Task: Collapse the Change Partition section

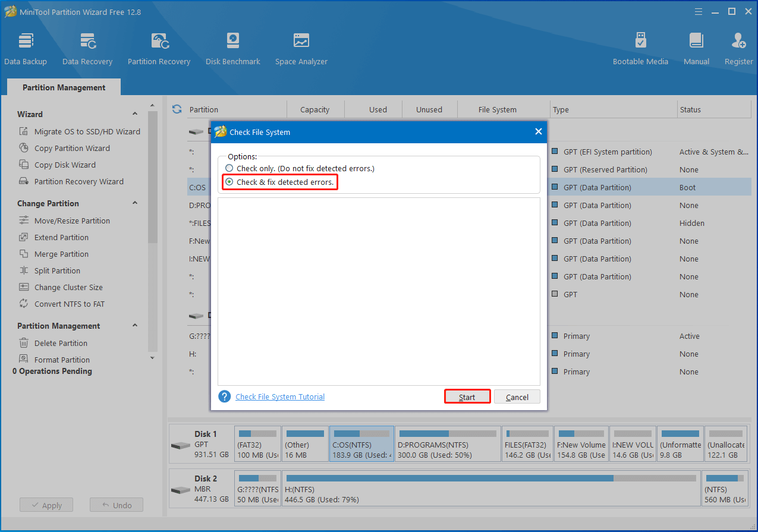Action: (x=135, y=203)
